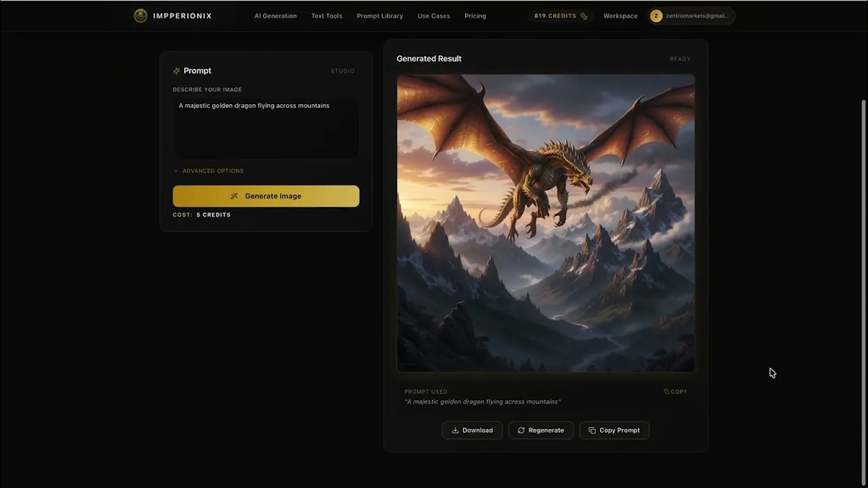This screenshot has width=868, height=488.
Task: Open the Workspace link
Action: [x=620, y=16]
